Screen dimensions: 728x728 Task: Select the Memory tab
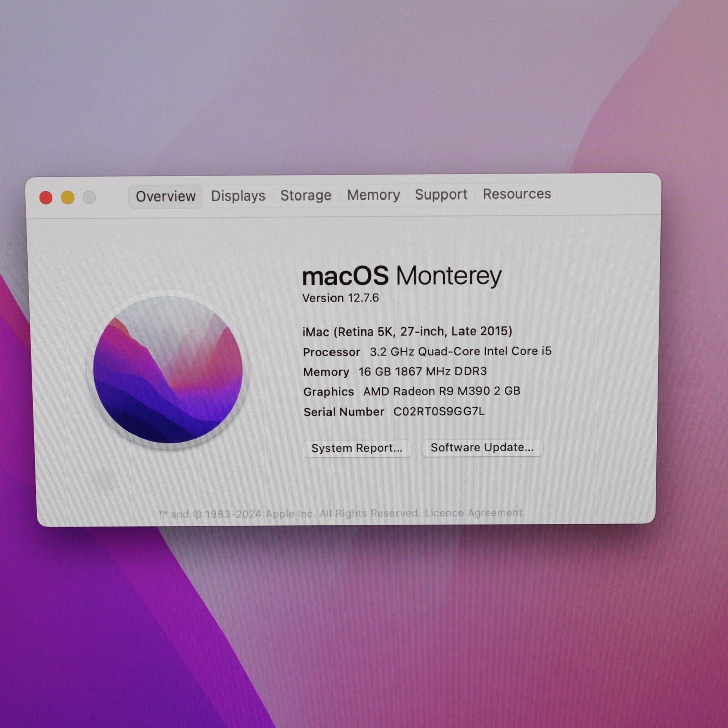click(373, 194)
